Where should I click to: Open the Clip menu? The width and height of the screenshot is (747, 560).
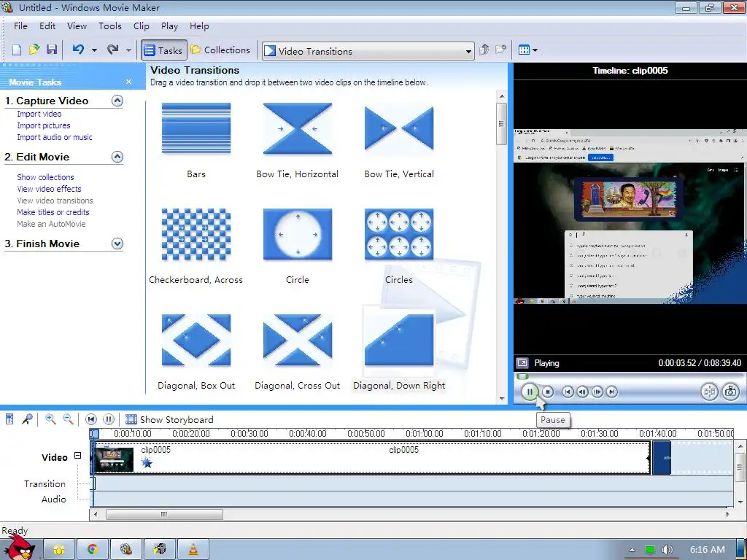[142, 26]
